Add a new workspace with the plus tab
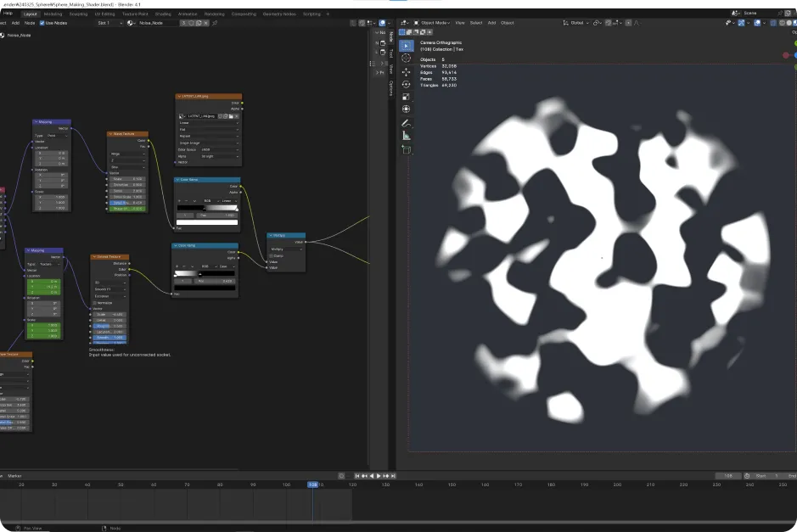 (x=328, y=14)
